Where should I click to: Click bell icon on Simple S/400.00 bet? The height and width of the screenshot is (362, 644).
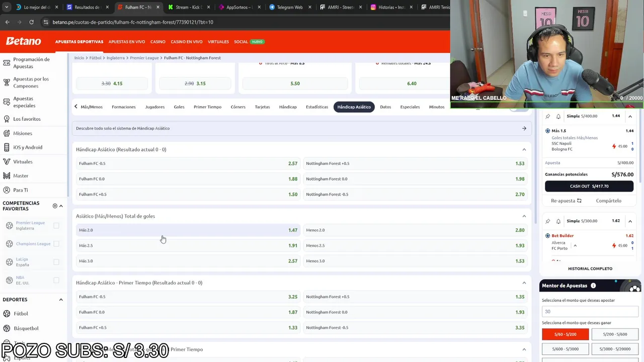[558, 116]
